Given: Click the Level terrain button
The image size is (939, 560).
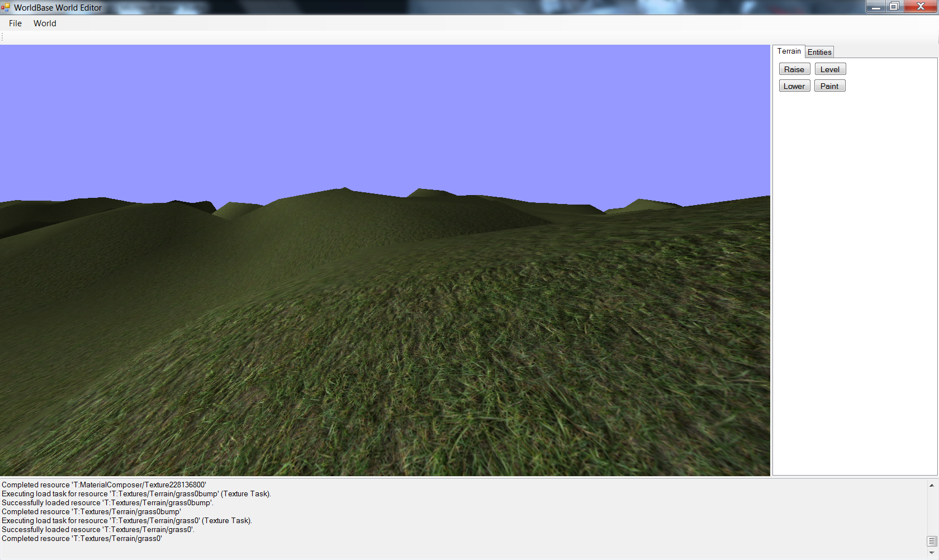Looking at the screenshot, I should tap(830, 69).
